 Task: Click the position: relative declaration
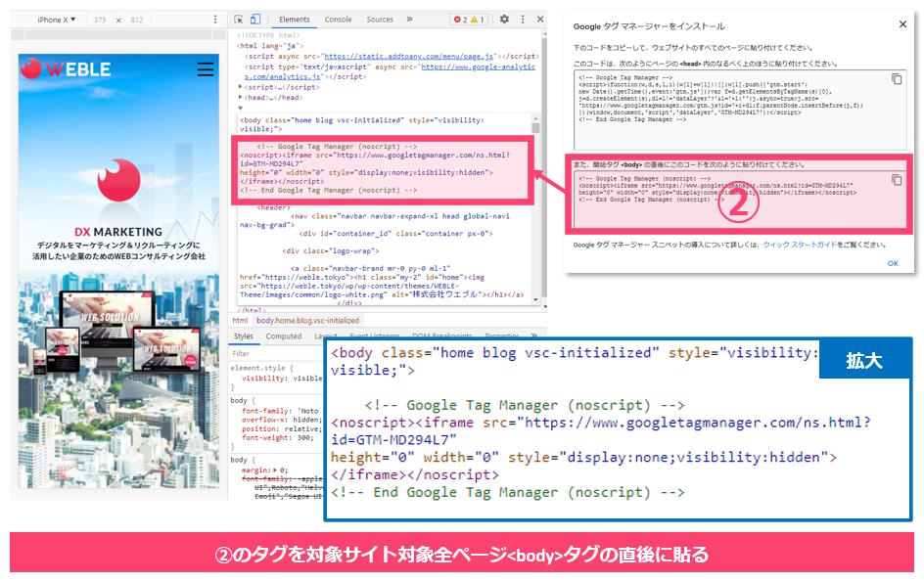282,428
